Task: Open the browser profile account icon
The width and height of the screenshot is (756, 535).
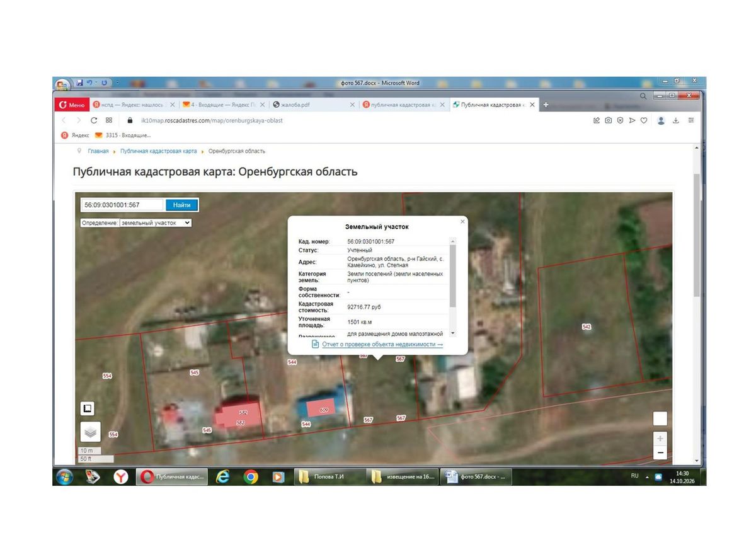Action: 661,120
